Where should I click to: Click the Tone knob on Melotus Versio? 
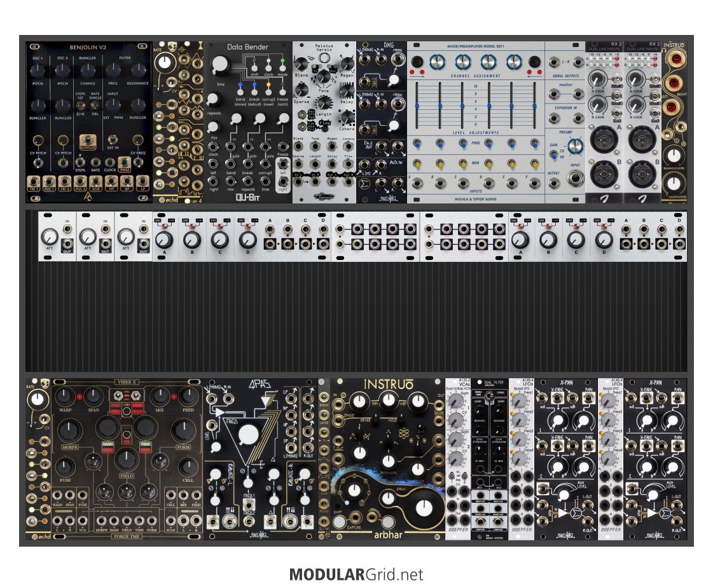323,76
